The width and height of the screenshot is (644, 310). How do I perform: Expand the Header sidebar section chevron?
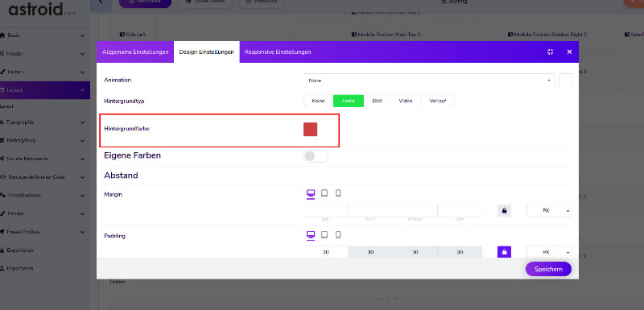click(x=83, y=54)
